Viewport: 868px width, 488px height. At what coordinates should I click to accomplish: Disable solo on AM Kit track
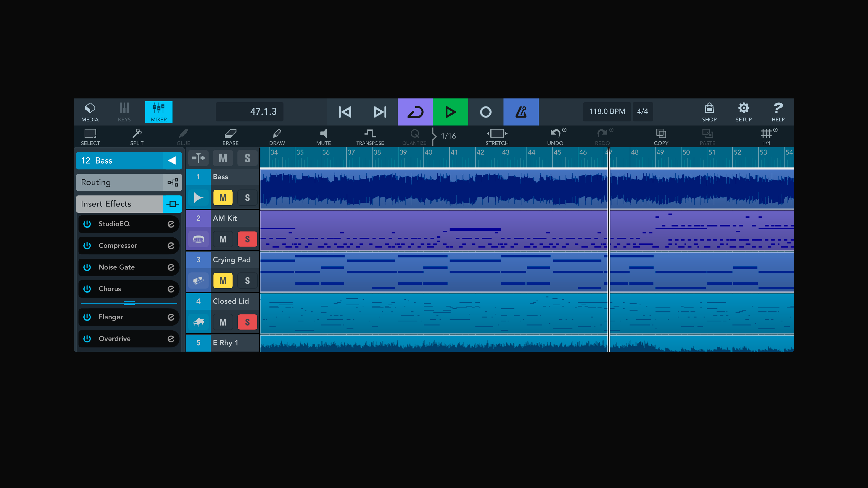point(247,239)
